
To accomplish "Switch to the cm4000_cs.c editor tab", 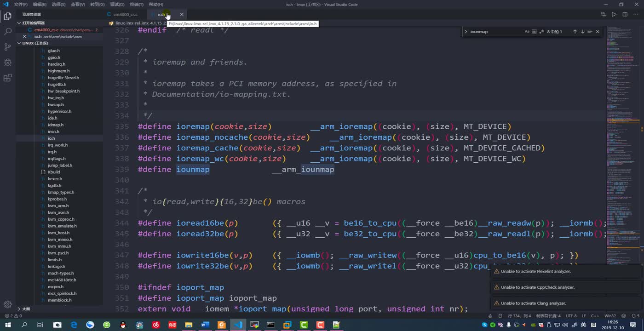I will pos(125,14).
